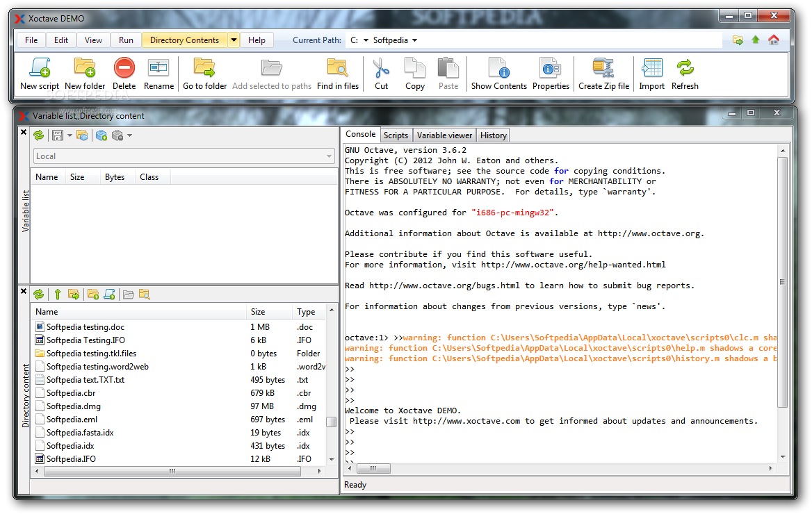Switch to the Scripts tab

[396, 135]
